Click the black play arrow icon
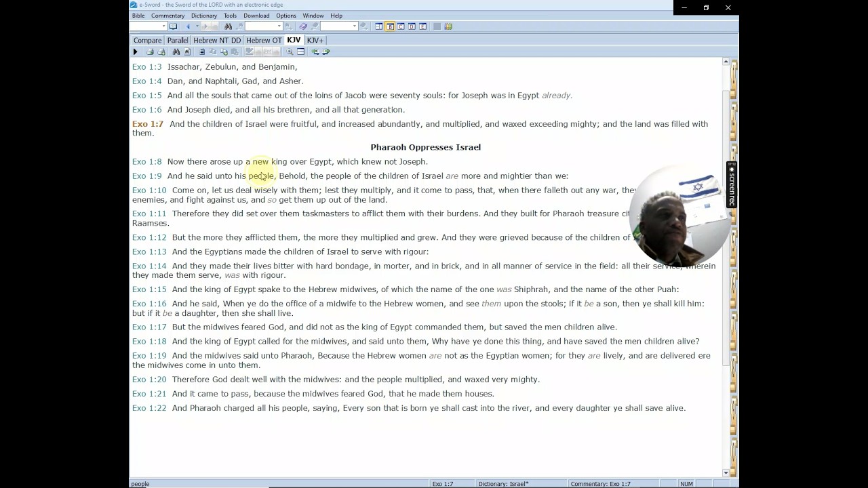The image size is (868, 488). click(x=135, y=52)
